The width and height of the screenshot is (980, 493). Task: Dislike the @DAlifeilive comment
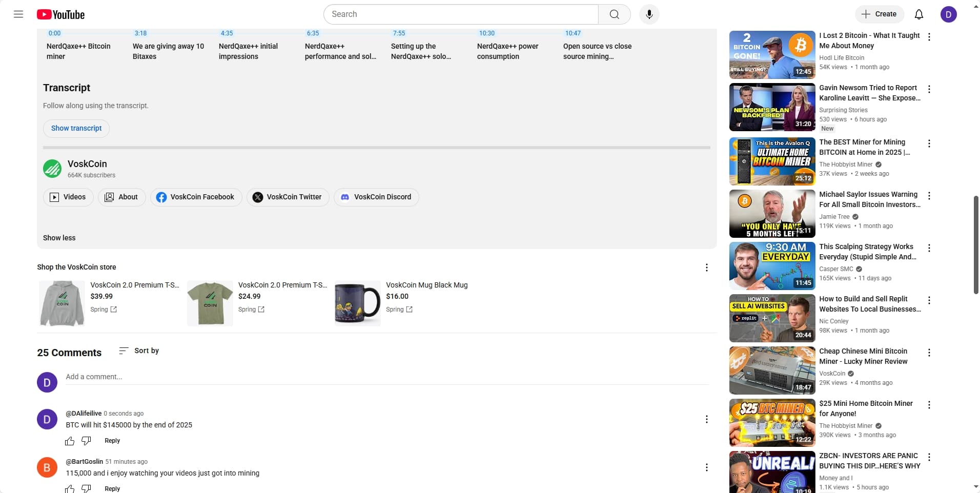tap(86, 441)
